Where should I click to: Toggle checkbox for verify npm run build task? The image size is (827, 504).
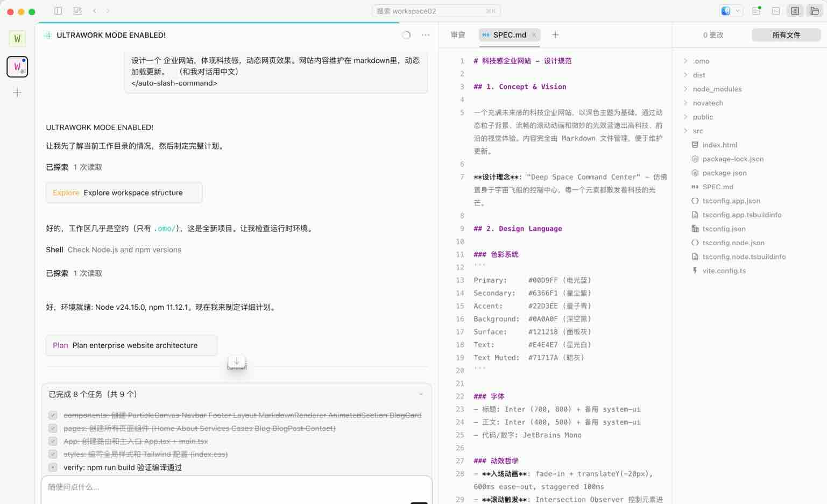[53, 467]
